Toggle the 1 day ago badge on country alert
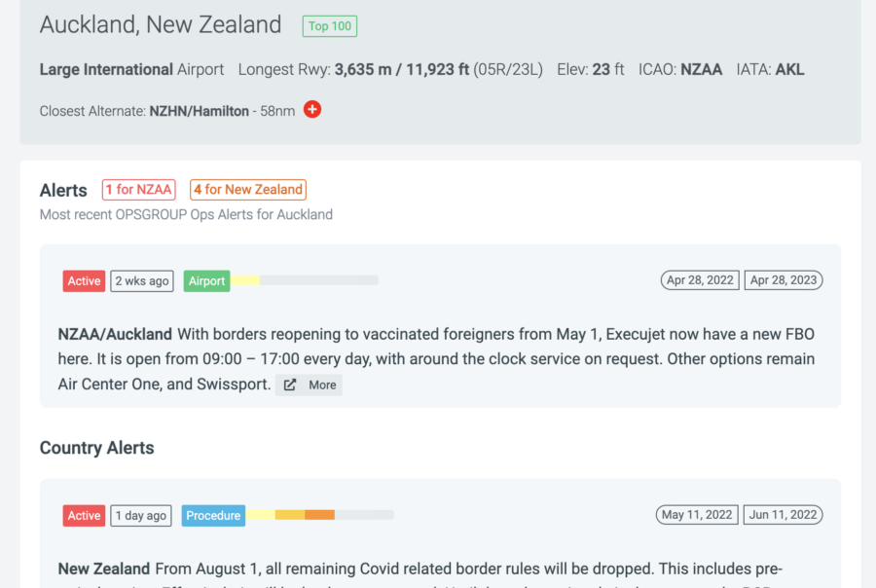The width and height of the screenshot is (876, 588). (142, 515)
